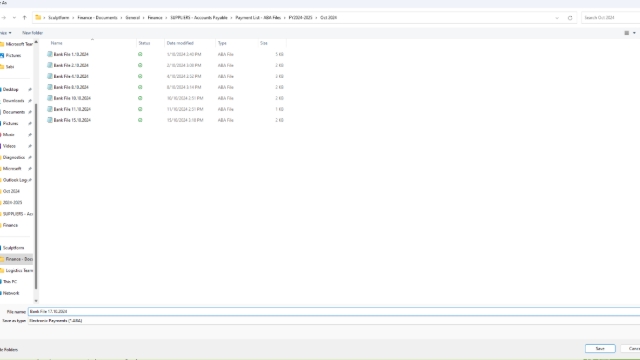The width and height of the screenshot is (640, 360).
Task: Click the pin icon next to Diagnostics
Action: coord(30,158)
